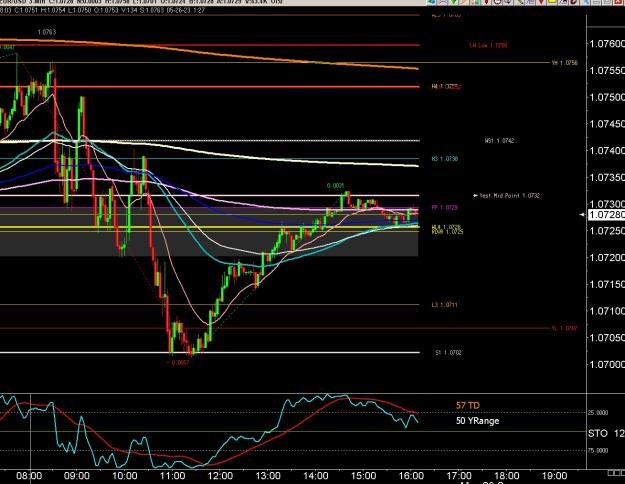Click the 1.0745 price axis label
625x484 pixels.
click(x=607, y=124)
